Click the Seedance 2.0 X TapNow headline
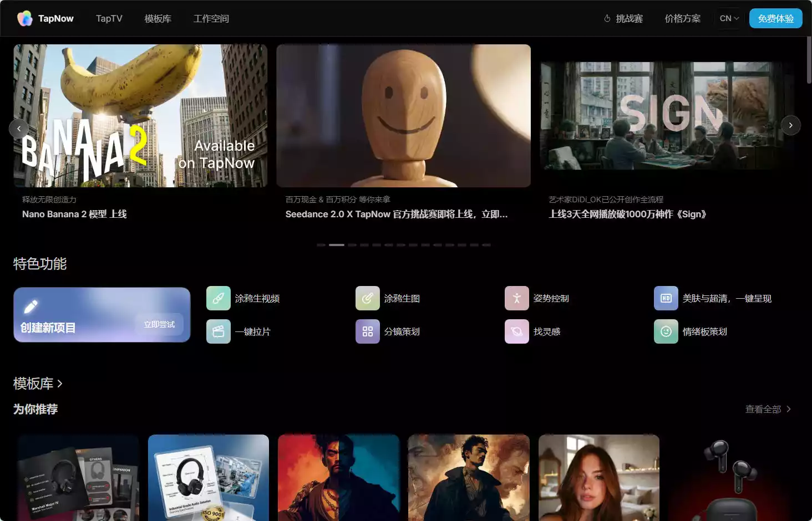 pos(397,214)
